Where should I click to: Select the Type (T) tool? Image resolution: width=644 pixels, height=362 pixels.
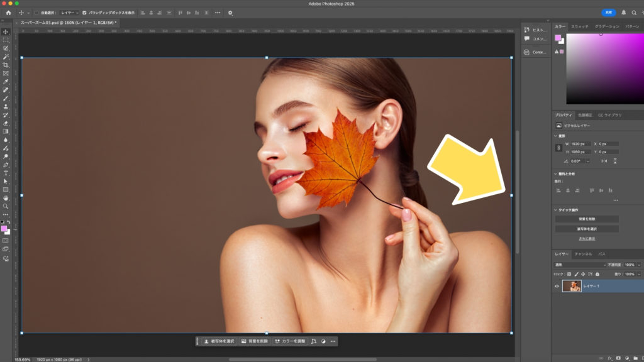pos(6,173)
